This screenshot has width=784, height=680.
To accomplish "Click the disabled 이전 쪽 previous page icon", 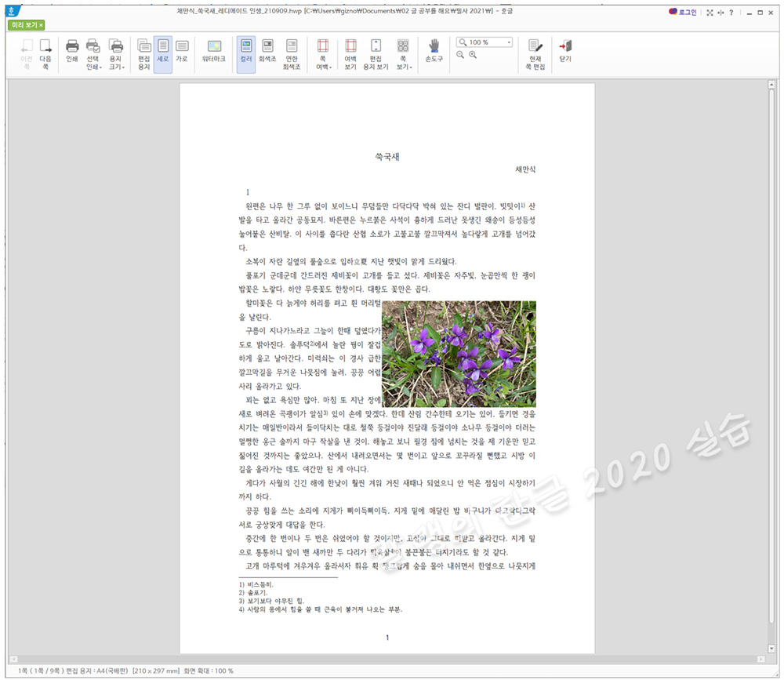I will [x=27, y=54].
